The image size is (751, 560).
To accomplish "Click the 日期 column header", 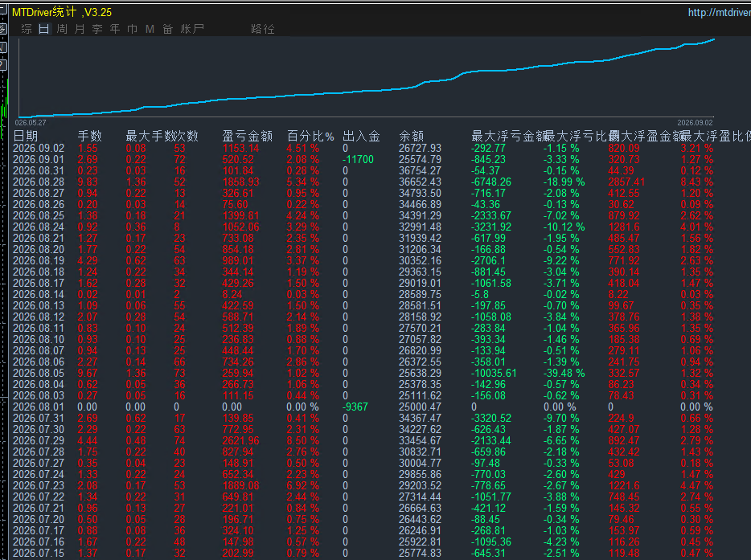I will click(x=26, y=136).
